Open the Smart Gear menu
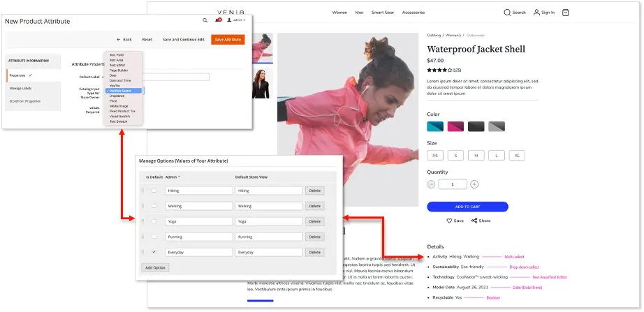The width and height of the screenshot is (644, 312). pos(383,13)
